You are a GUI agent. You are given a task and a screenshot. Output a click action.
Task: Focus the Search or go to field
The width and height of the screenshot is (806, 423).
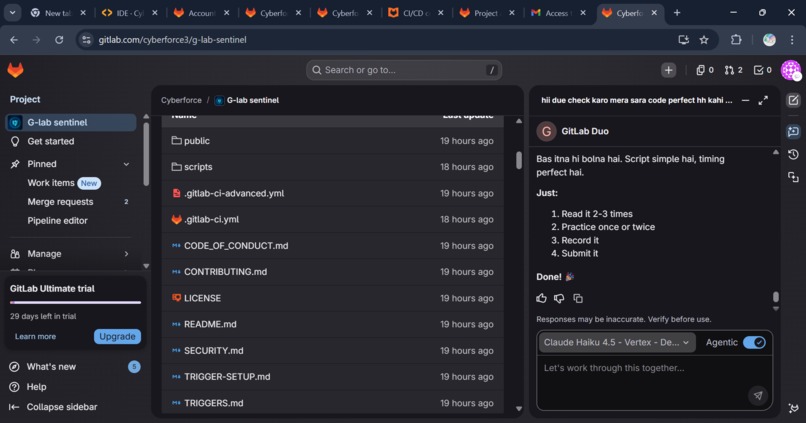404,70
